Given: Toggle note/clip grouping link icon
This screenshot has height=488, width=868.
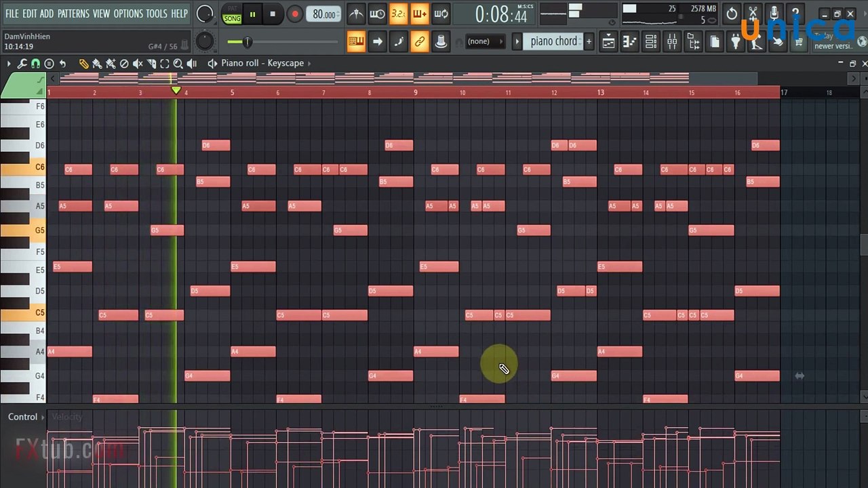Looking at the screenshot, I should point(419,41).
